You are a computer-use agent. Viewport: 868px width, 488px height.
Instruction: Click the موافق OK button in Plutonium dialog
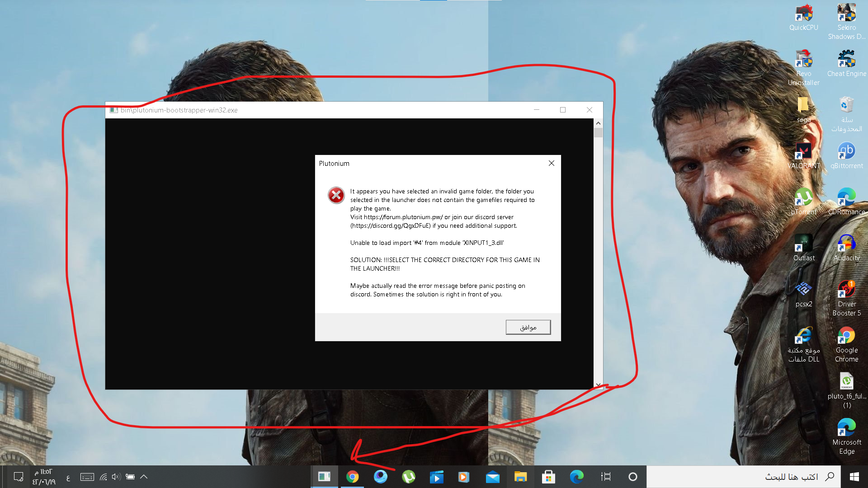528,327
